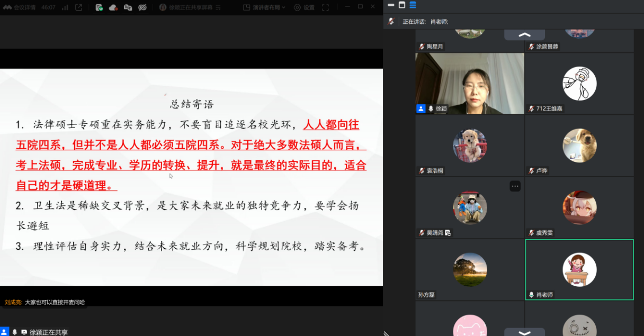Click the screen-share icon beside 徐颖正在共享

click(24, 332)
